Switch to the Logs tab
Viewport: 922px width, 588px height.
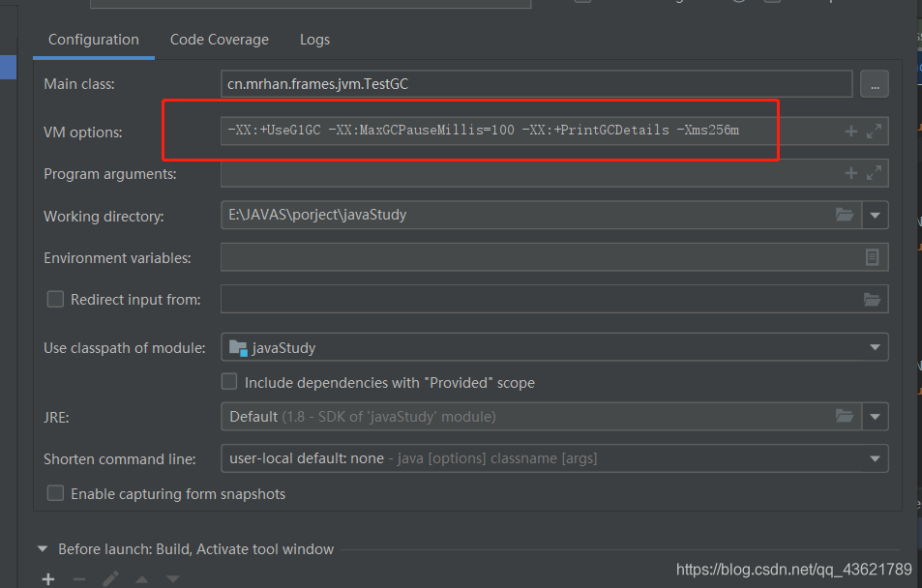[314, 40]
